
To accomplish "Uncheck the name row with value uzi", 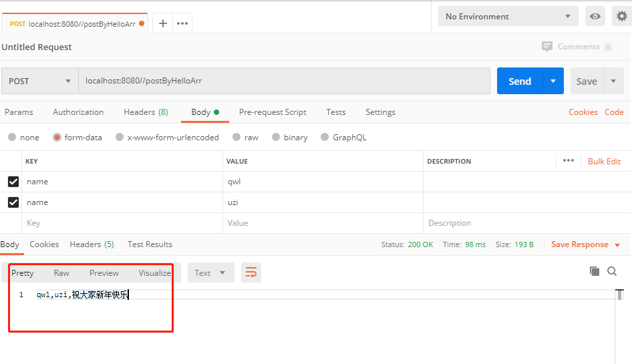I will (13, 202).
